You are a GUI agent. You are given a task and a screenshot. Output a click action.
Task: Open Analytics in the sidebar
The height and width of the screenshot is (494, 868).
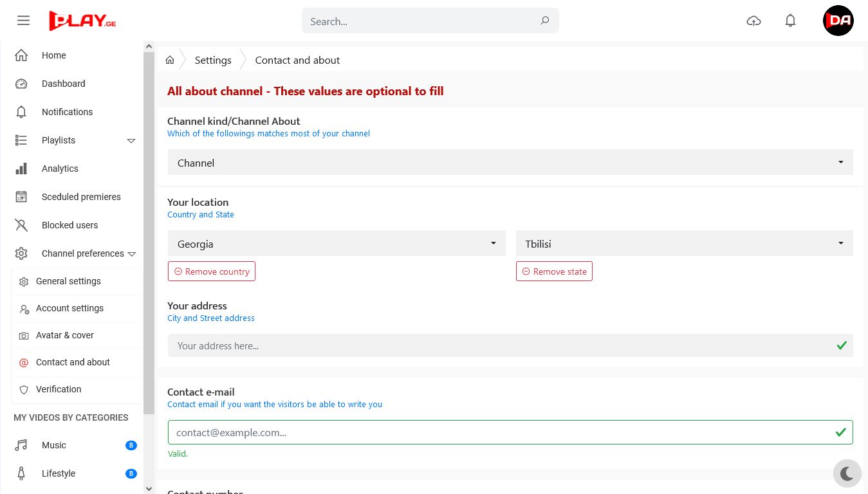click(60, 169)
